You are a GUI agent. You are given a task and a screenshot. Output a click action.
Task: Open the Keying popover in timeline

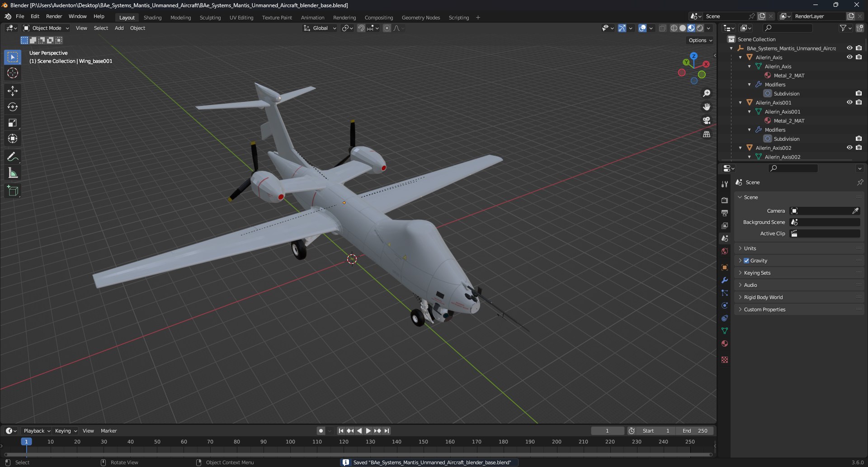pyautogui.click(x=66, y=431)
